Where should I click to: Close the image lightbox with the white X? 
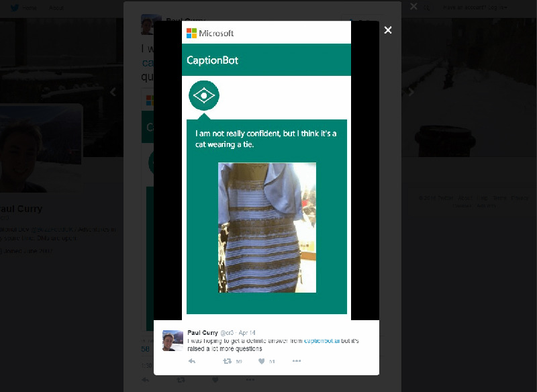tap(388, 30)
